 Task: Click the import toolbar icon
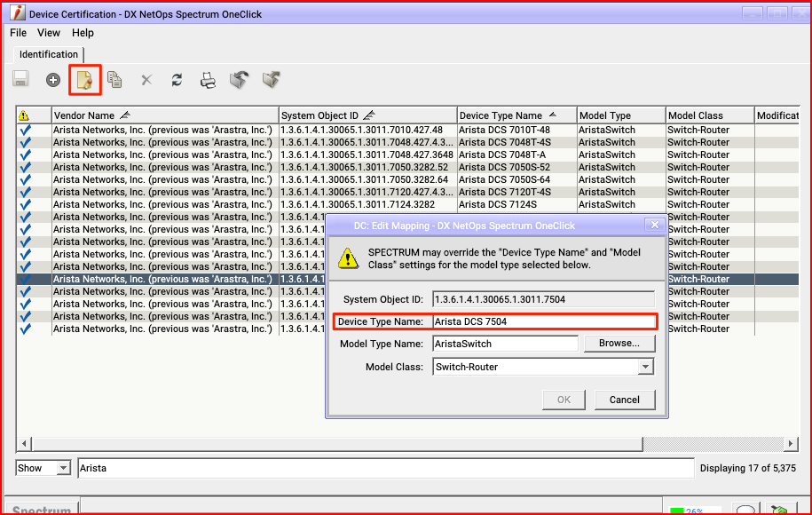coord(239,80)
